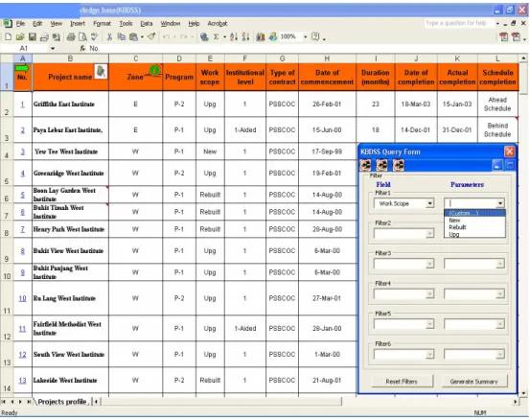Click the Open file toolbar icon
Screen dimensions: 530x420
click(20, 36)
